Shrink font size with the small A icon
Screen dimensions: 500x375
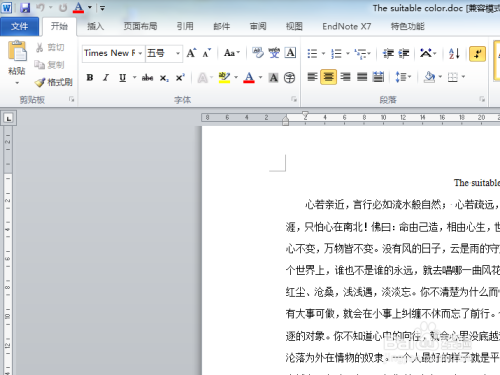click(x=207, y=53)
